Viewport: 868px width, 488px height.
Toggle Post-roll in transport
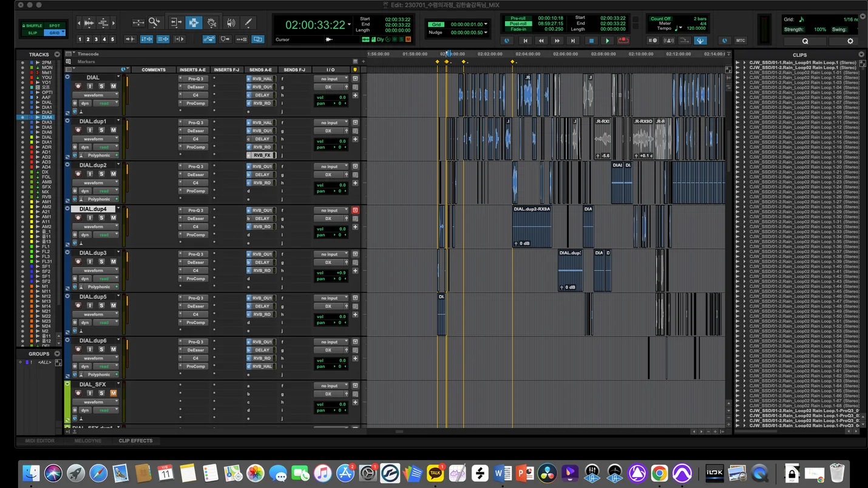[518, 24]
